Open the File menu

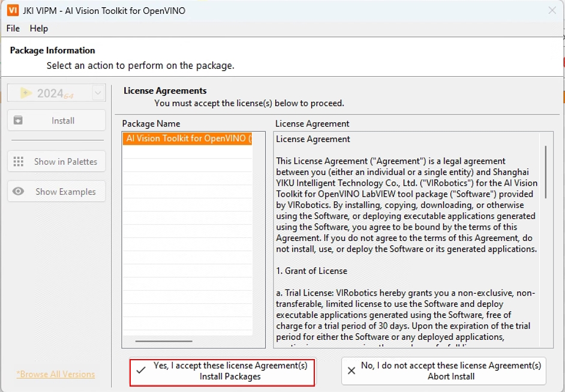point(13,28)
